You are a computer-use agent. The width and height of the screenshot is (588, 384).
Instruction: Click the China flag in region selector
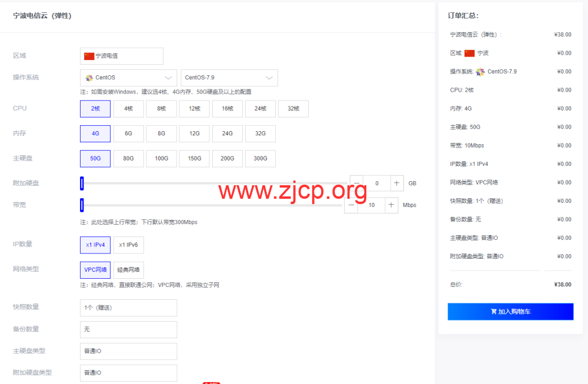[89, 56]
